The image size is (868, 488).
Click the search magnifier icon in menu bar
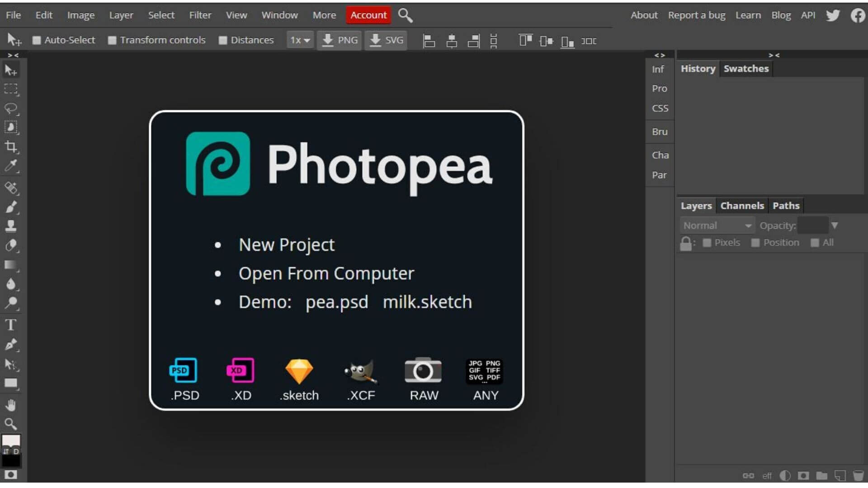click(405, 15)
